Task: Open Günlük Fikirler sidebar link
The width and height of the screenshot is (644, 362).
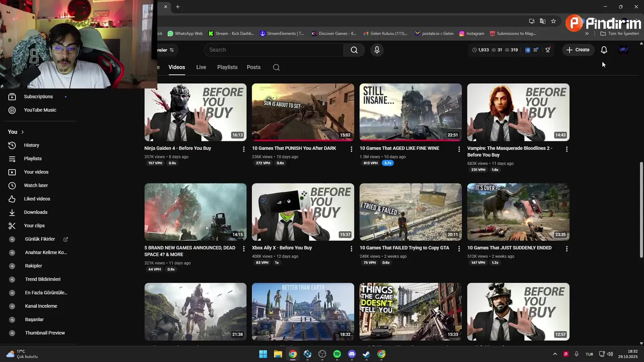Action: point(40,239)
